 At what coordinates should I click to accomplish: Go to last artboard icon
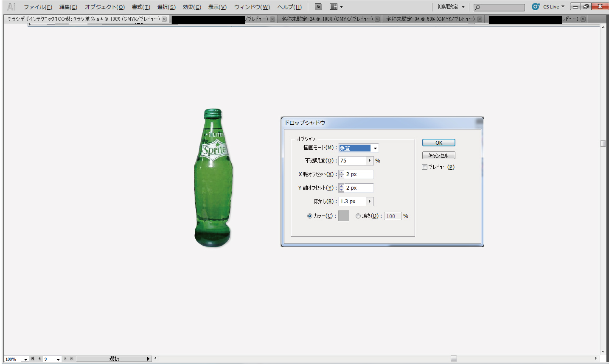[x=72, y=358]
